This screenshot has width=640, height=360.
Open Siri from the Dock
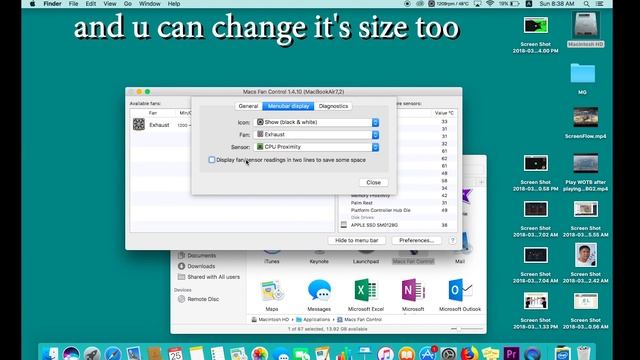[x=71, y=353]
